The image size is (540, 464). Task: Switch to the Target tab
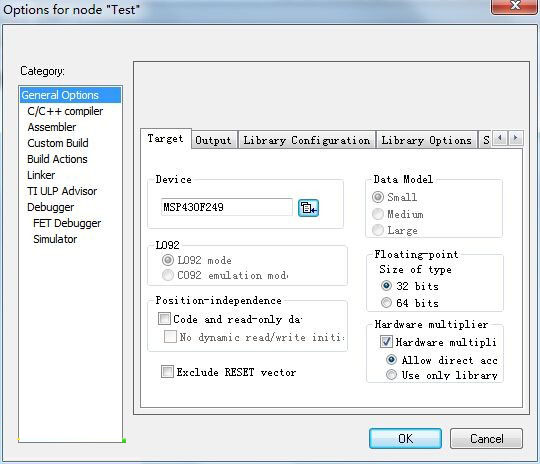pos(165,139)
